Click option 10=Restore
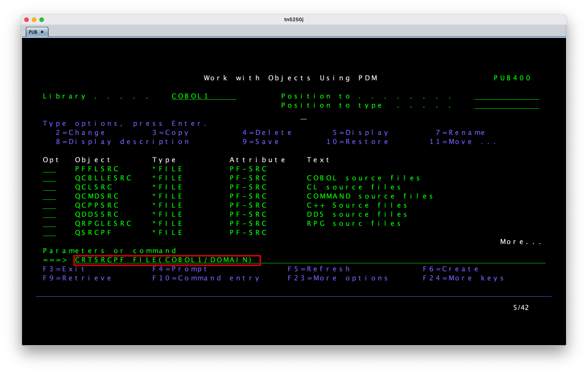The height and width of the screenshot is (374, 588). click(x=357, y=142)
